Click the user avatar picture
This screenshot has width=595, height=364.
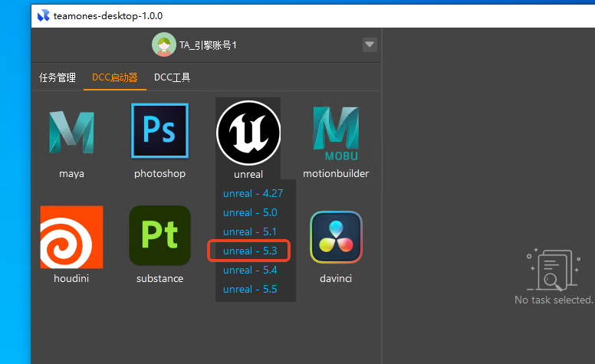(163, 45)
